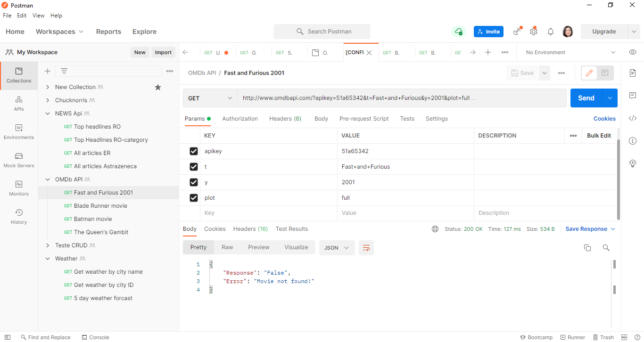
Task: Open a new request tab
Action: [488, 52]
